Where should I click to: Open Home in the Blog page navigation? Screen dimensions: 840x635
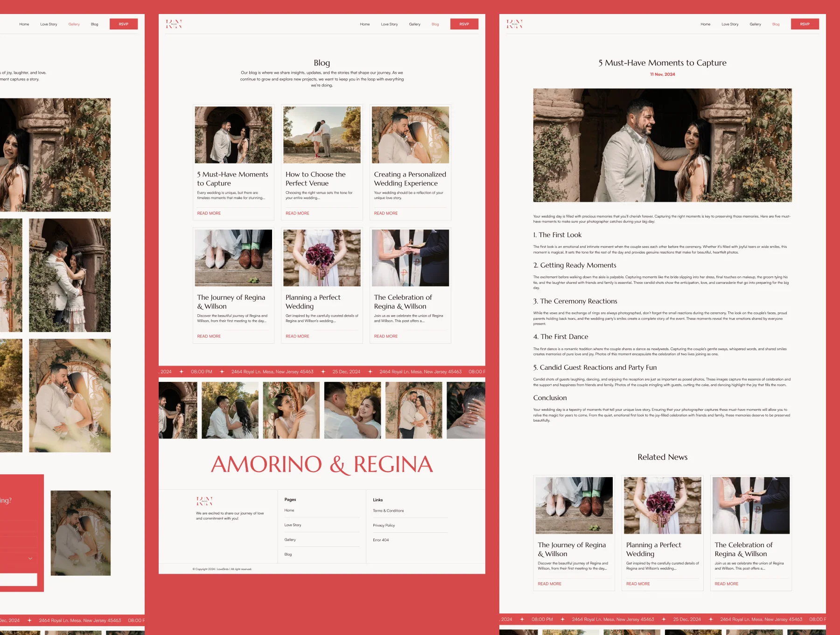365,24
